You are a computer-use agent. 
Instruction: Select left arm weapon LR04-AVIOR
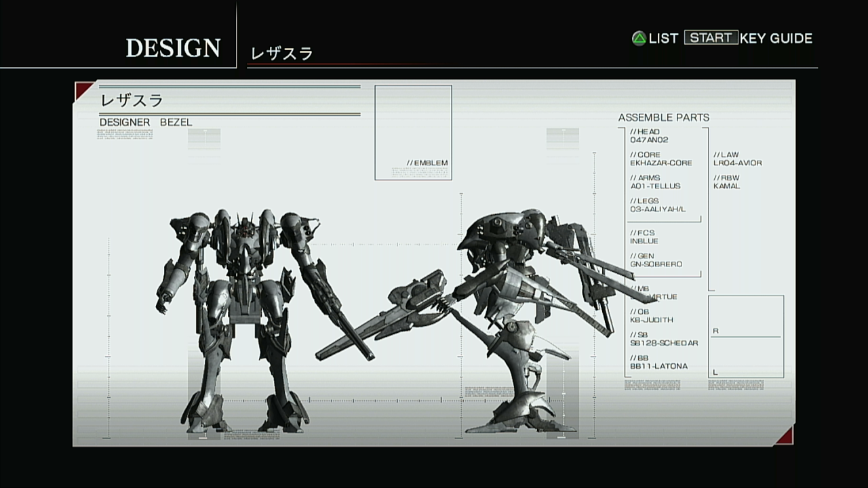(x=738, y=163)
